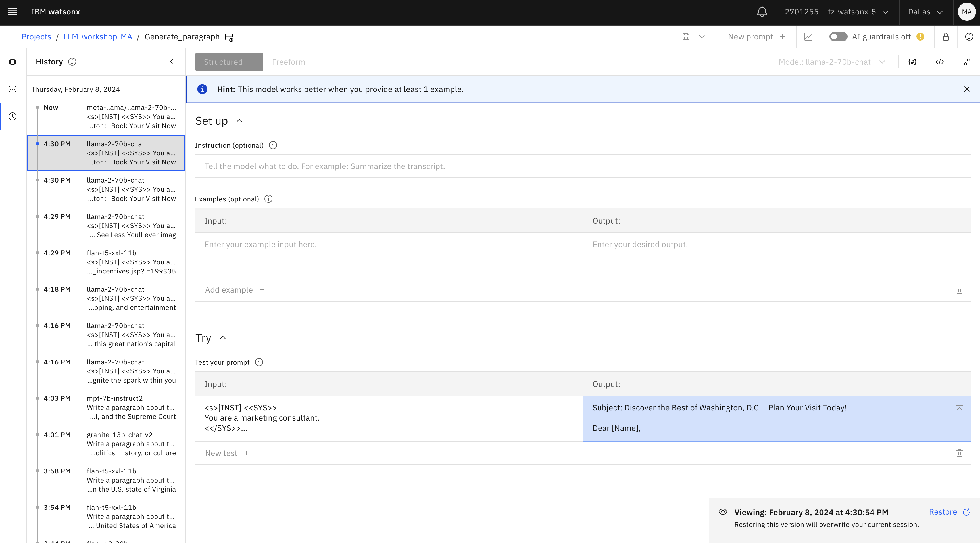Click the Instruction text input field
This screenshot has height=543, width=980.
582,166
